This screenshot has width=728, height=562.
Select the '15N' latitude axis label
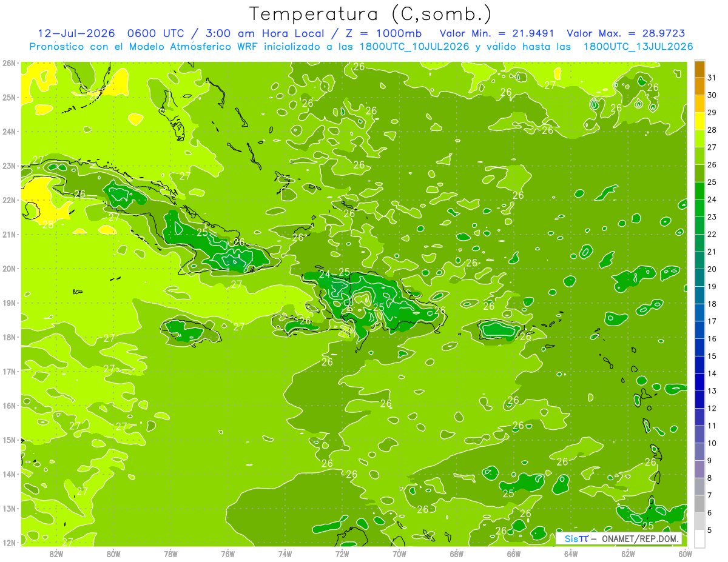(x=8, y=440)
